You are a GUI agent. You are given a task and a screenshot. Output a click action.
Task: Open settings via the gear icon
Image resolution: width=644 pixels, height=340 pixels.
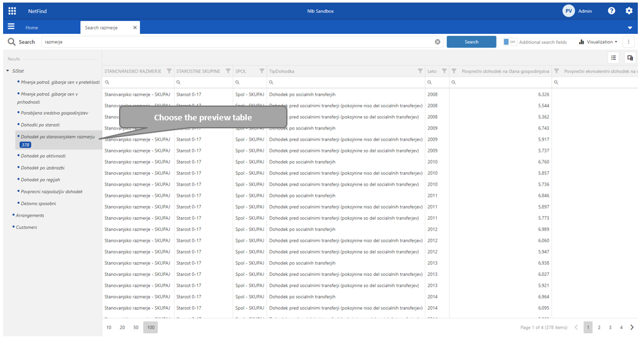629,10
